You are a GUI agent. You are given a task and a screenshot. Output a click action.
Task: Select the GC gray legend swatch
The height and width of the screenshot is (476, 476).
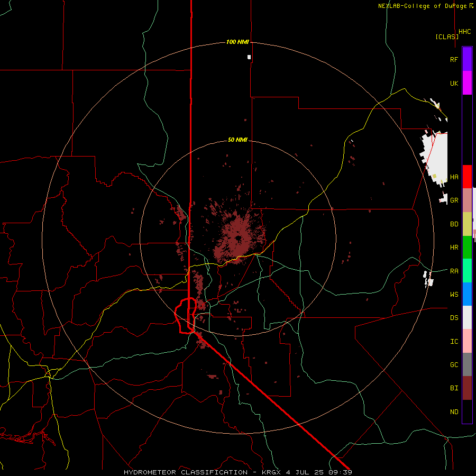[467, 364]
